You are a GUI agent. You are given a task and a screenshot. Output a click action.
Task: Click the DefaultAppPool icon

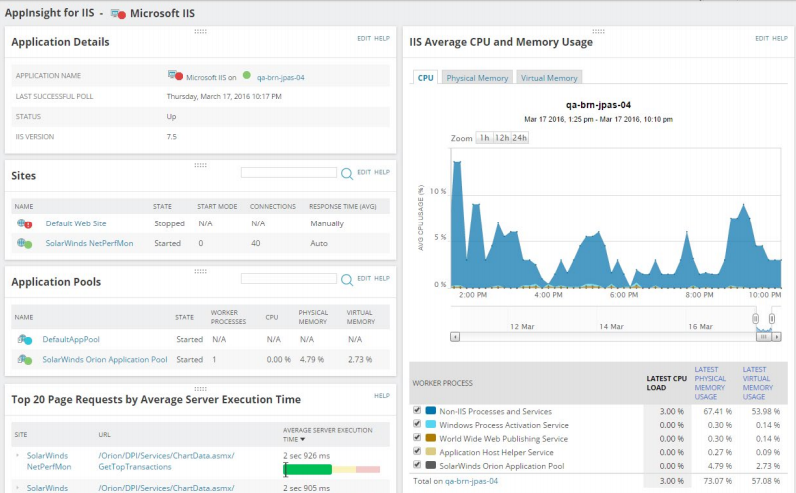tap(24, 339)
